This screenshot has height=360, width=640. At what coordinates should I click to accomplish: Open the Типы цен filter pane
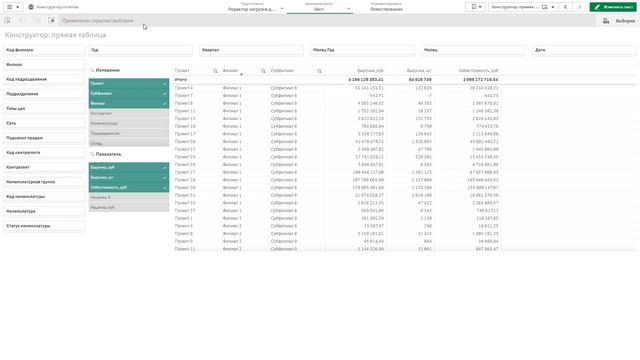pos(44,109)
